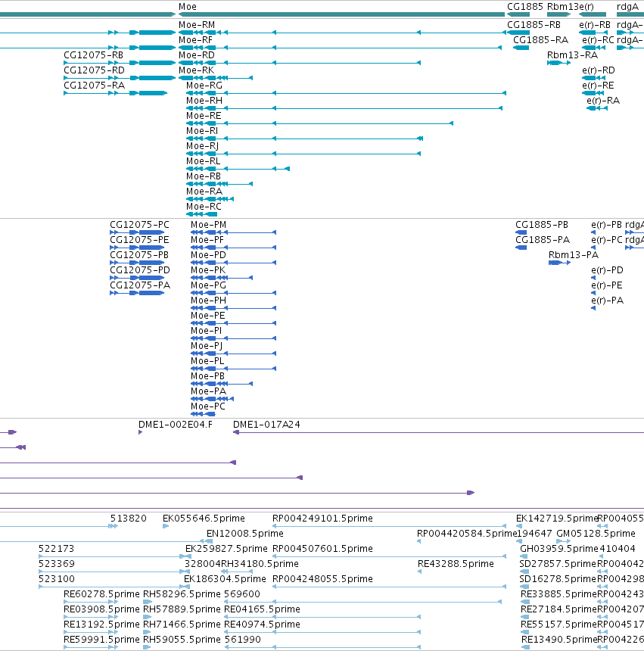This screenshot has width=644, height=651.
Task: Click the RE04165.5prime EST label
Action: [262, 609]
